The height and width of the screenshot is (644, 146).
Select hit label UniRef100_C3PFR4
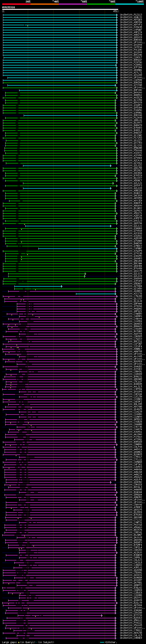(131, 389)
